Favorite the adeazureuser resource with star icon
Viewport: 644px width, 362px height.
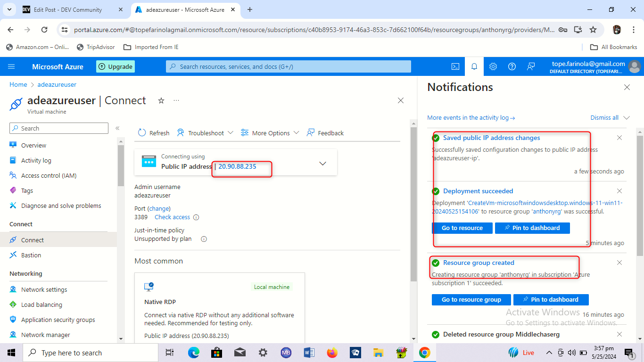point(161,100)
